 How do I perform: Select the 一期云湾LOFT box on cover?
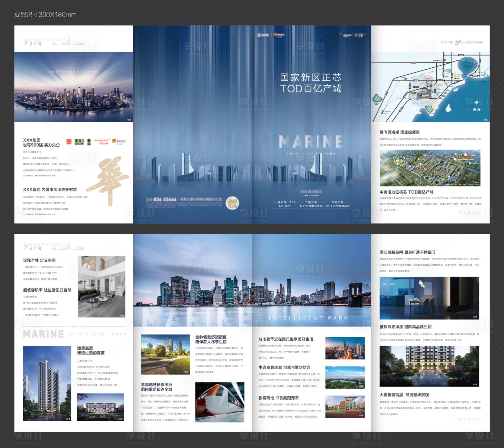coord(285,204)
